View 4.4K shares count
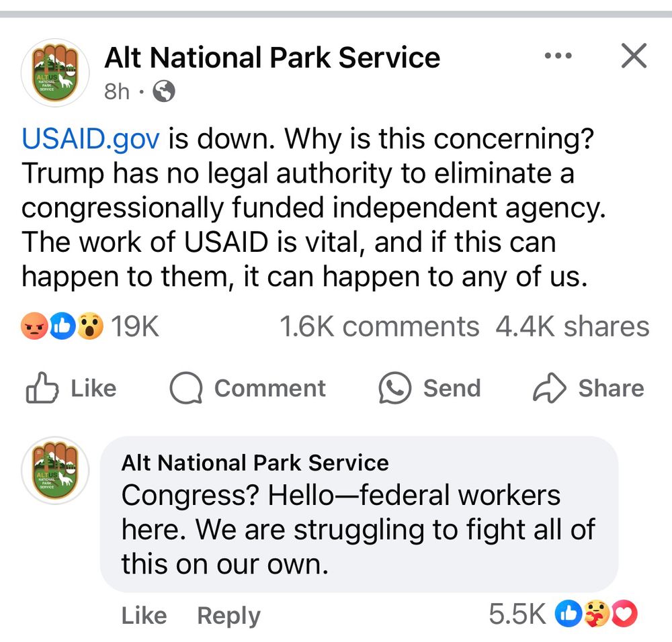 pyautogui.click(x=573, y=327)
